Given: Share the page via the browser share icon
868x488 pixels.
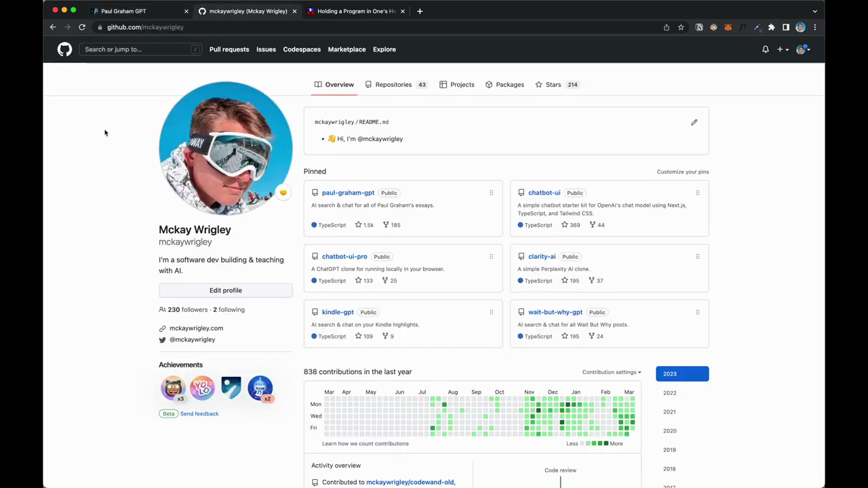Looking at the screenshot, I should [x=667, y=27].
